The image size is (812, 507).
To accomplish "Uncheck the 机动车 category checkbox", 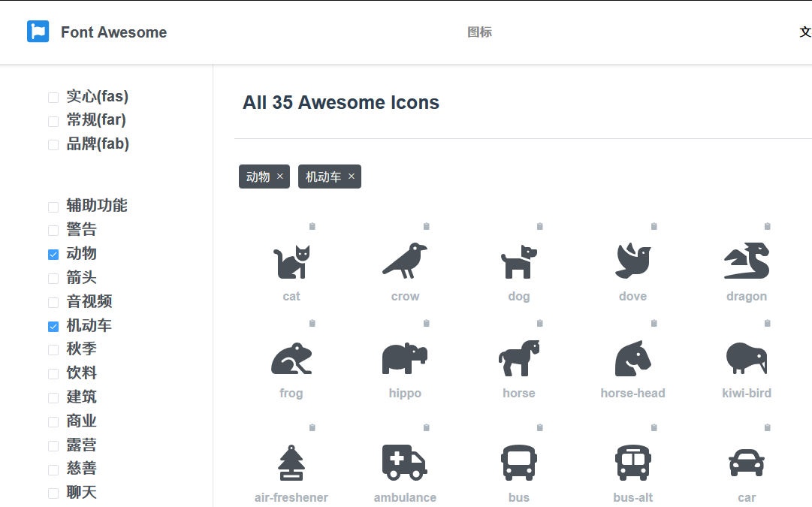I will (x=53, y=327).
